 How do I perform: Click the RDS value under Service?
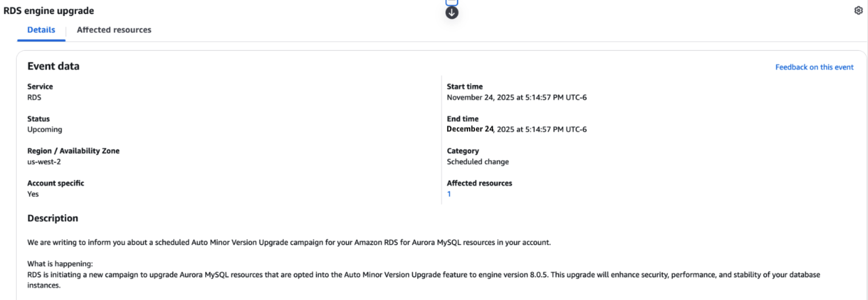[x=34, y=98]
